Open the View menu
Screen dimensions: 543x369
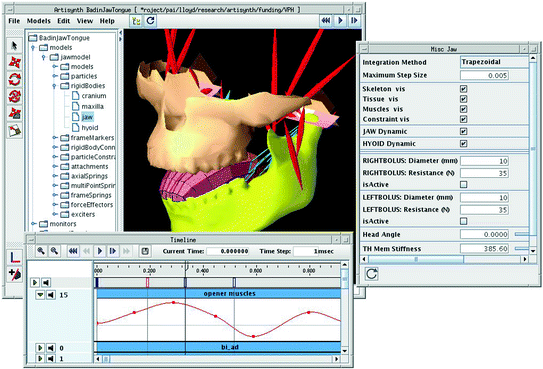click(x=85, y=21)
